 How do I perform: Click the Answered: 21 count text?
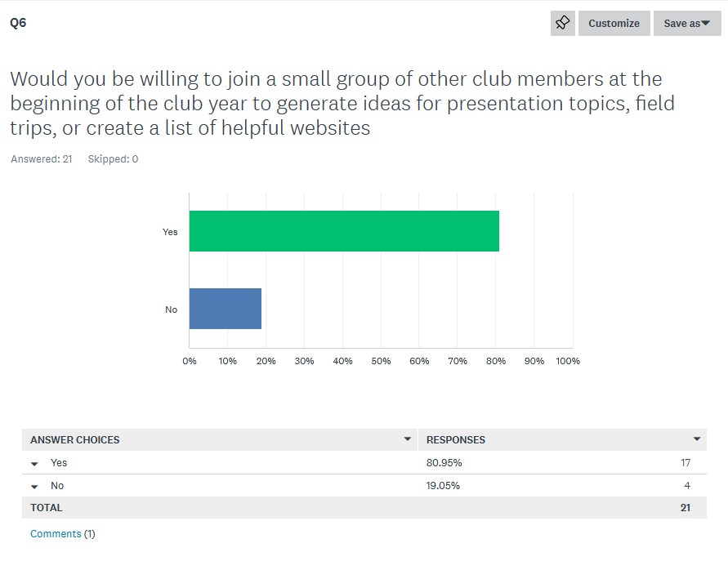click(42, 158)
